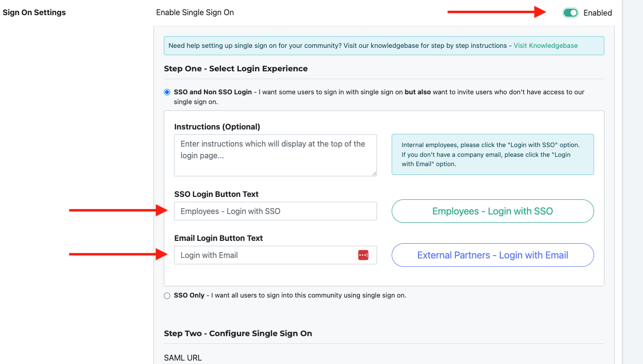
Task: Click the Instructions (Optional) label
Action: click(x=217, y=127)
